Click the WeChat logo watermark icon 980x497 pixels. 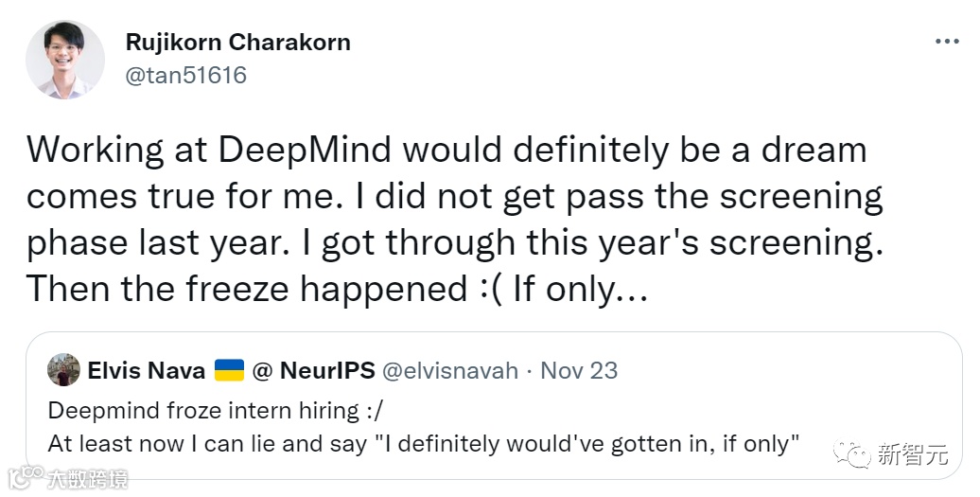click(858, 455)
